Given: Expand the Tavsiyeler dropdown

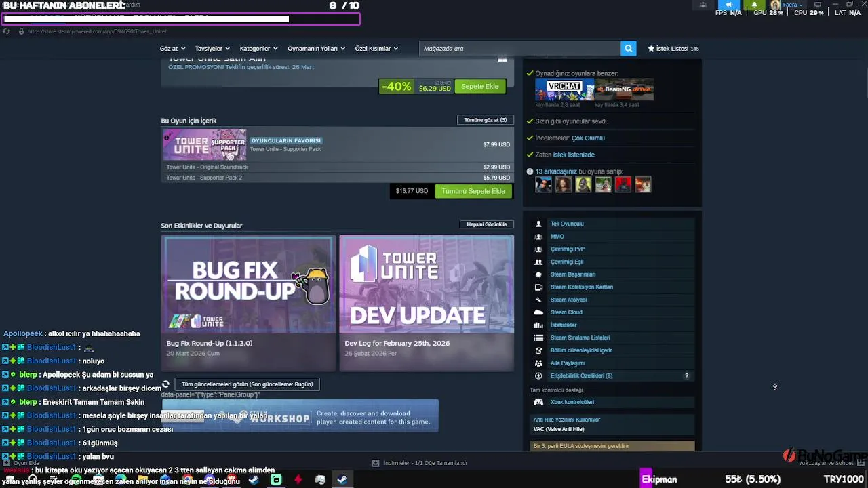Looking at the screenshot, I should pos(212,49).
